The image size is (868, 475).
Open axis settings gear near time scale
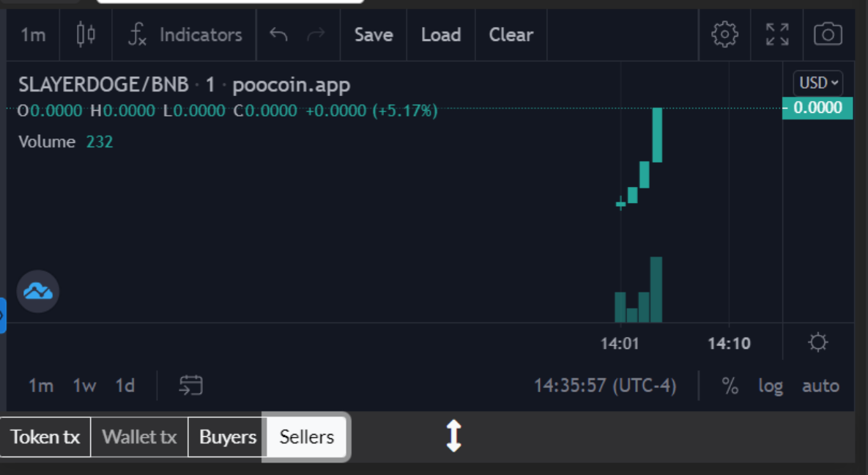817,342
